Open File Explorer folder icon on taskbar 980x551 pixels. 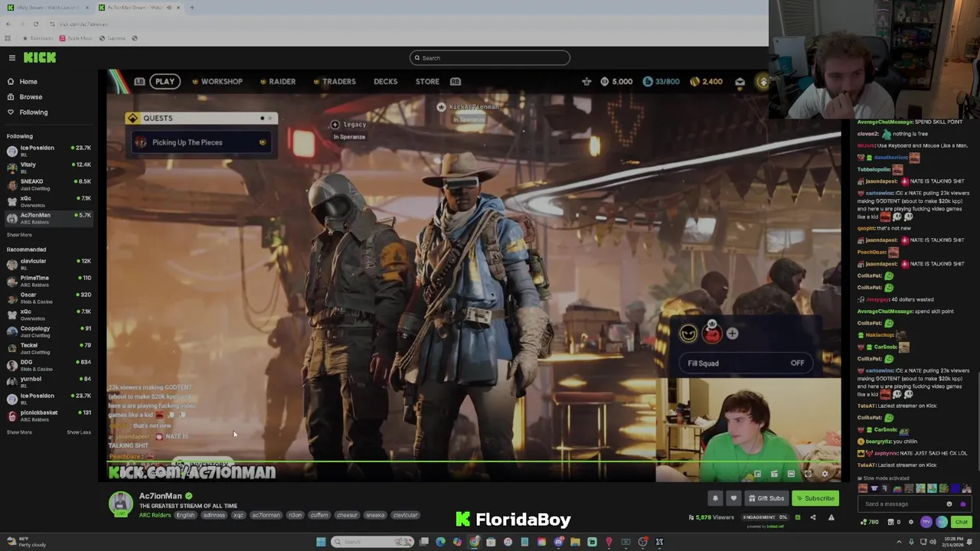pyautogui.click(x=575, y=542)
